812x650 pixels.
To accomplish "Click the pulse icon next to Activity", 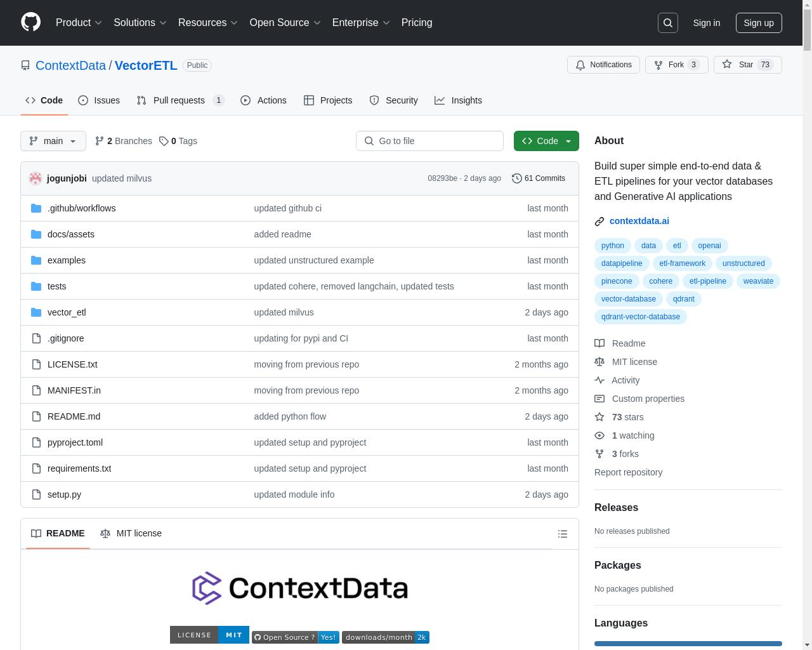I will pyautogui.click(x=599, y=380).
